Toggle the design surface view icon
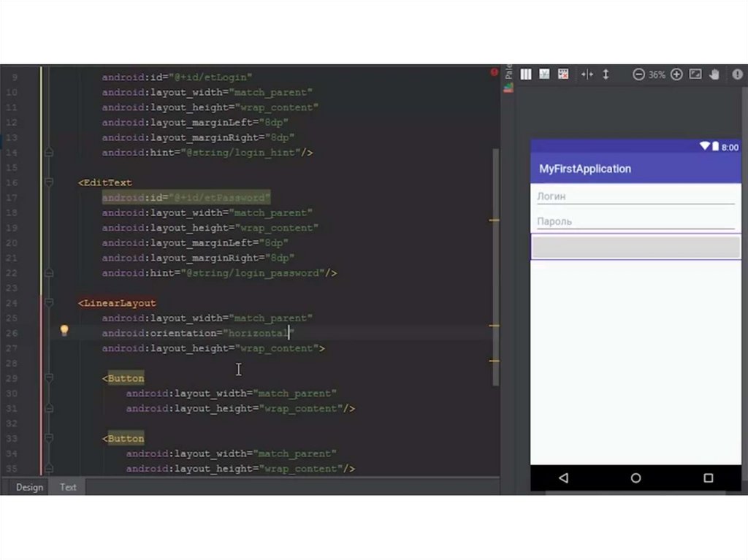Viewport: 748px width, 560px height. click(544, 74)
